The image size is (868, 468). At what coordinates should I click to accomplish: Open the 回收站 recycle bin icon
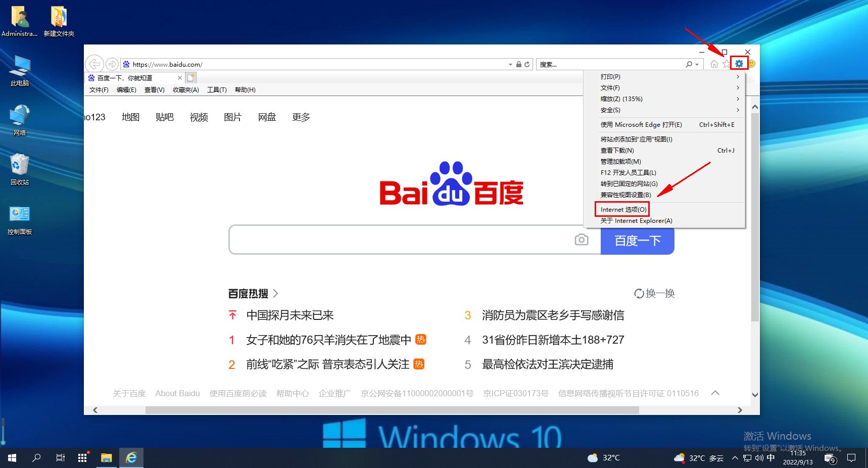[20, 170]
